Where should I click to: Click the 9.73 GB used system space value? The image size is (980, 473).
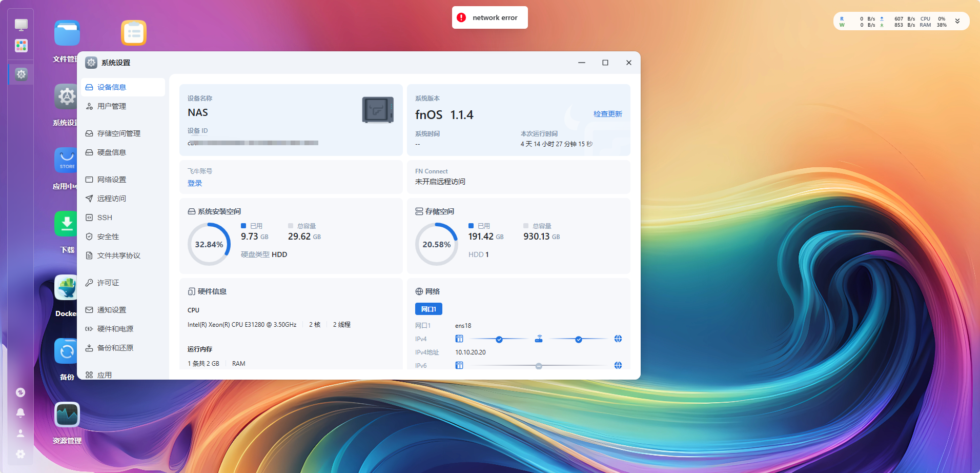pyautogui.click(x=255, y=236)
